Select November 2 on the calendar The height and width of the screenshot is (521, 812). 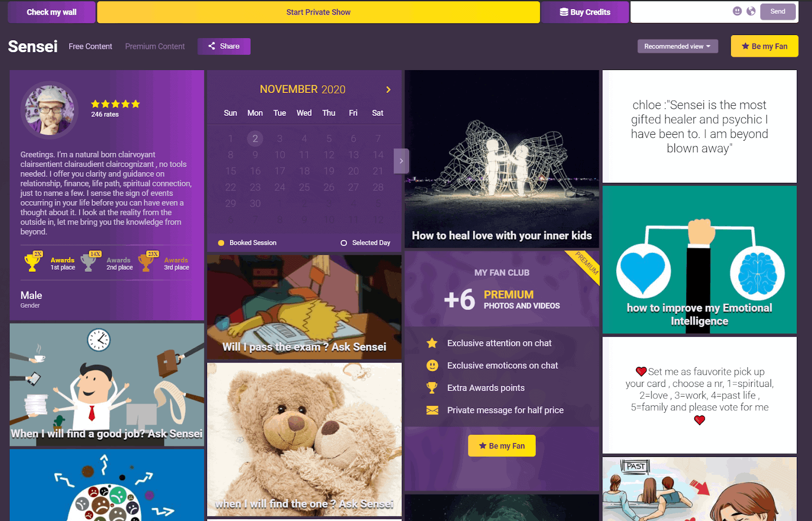pyautogui.click(x=255, y=139)
